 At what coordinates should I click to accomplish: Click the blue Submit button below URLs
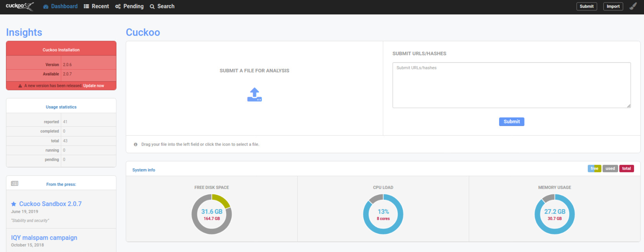click(511, 122)
